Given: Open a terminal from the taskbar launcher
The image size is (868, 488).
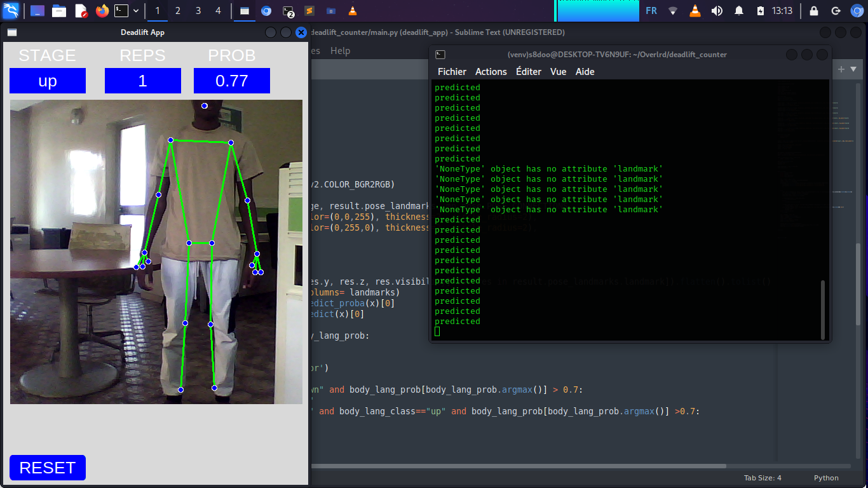Looking at the screenshot, I should tap(122, 10).
